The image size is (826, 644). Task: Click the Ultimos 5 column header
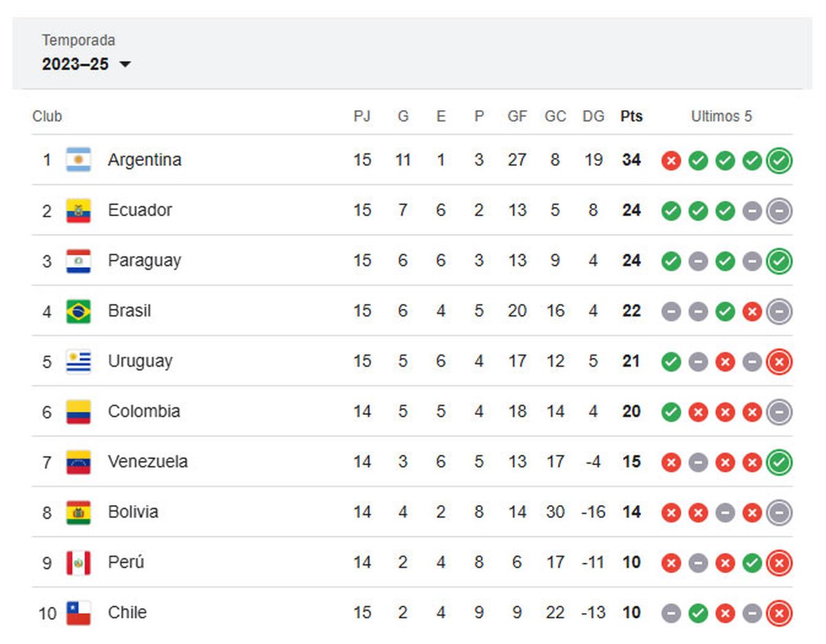(x=721, y=116)
